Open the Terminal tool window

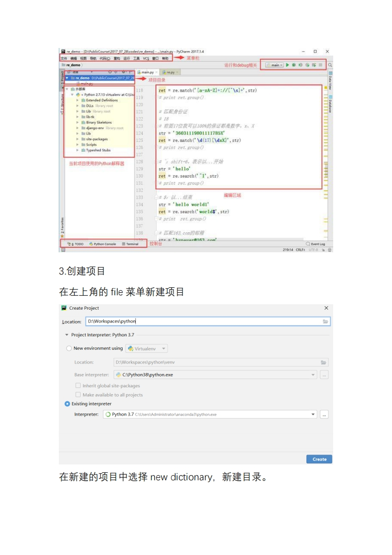point(130,244)
